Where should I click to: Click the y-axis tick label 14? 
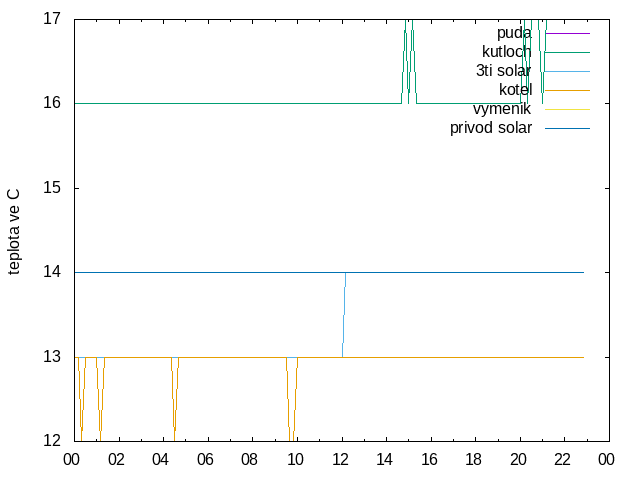click(52, 272)
